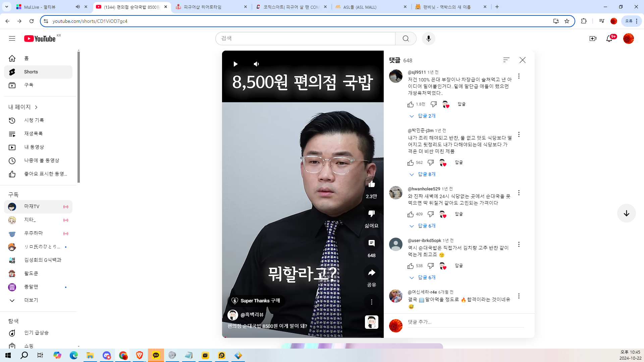Switch to the Mul.Live browser tab
Screen dimensions: 644x362
click(x=47, y=7)
